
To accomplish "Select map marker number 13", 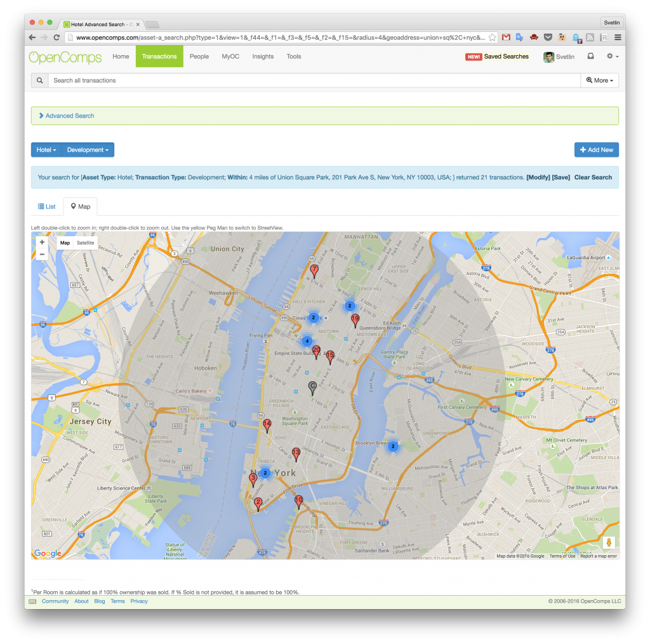I will click(x=296, y=453).
